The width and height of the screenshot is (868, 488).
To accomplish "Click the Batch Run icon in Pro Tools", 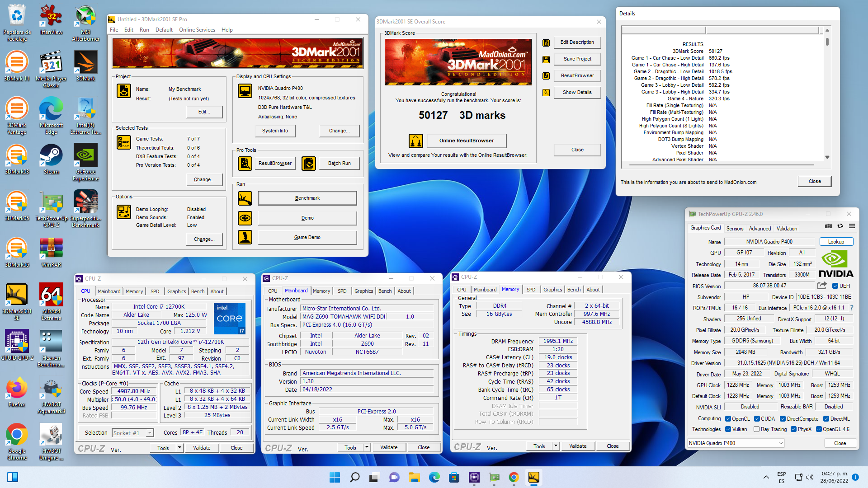I will 309,163.
